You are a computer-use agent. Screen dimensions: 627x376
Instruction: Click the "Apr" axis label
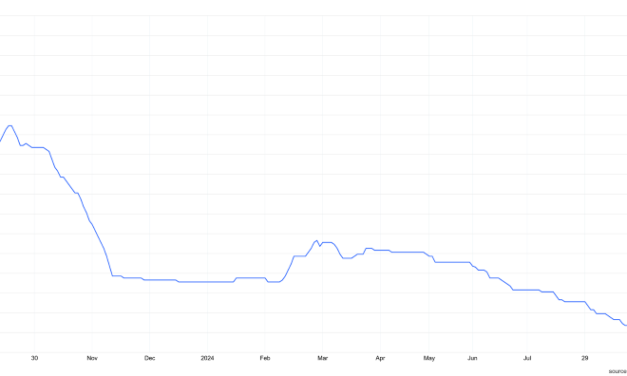pyautogui.click(x=380, y=358)
